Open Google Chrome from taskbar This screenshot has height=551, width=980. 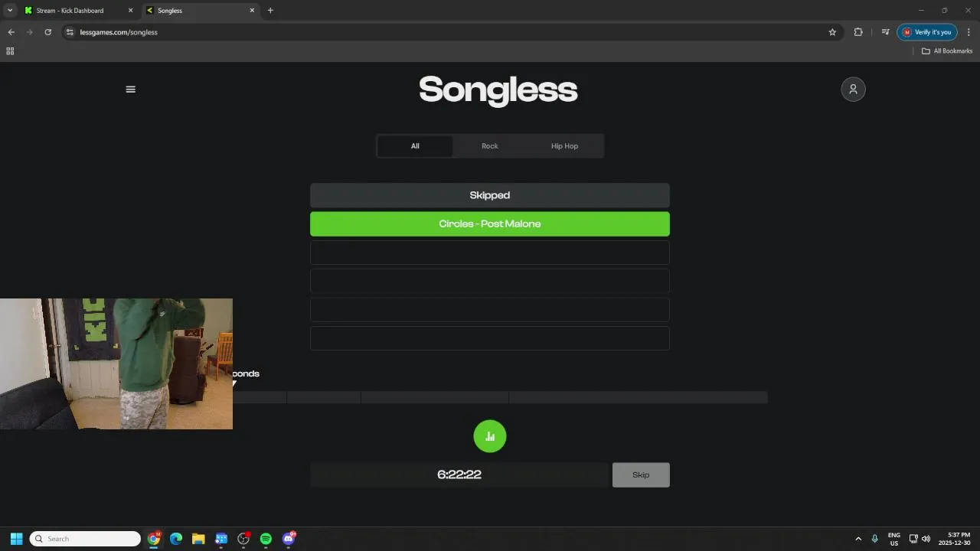coord(154,539)
